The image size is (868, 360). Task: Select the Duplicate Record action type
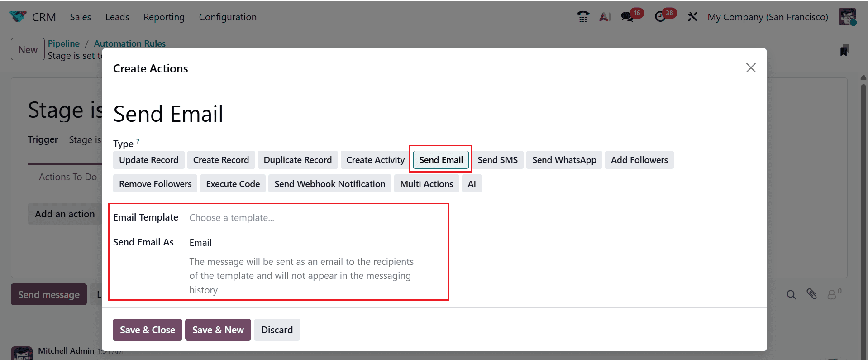click(x=298, y=160)
